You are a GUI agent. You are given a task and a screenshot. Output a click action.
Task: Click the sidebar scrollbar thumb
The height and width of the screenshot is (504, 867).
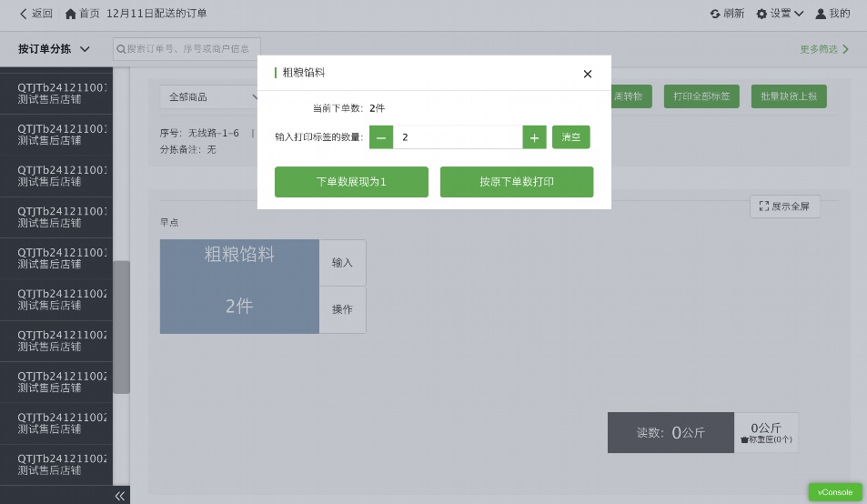tap(121, 328)
